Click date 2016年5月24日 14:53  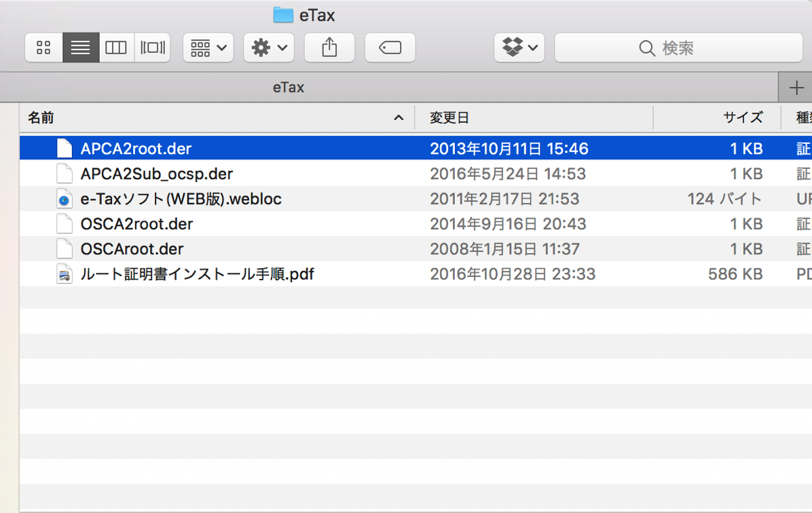coord(508,174)
